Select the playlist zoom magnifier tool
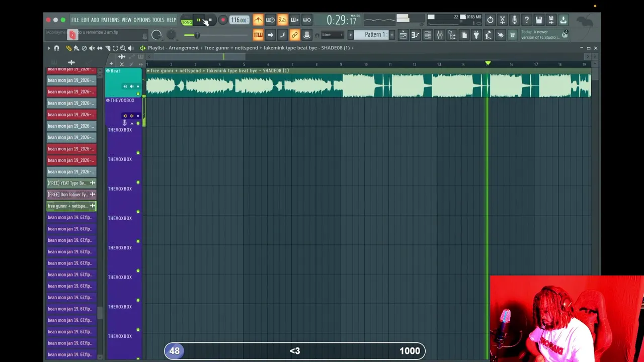The height and width of the screenshot is (362, 644). [x=123, y=48]
